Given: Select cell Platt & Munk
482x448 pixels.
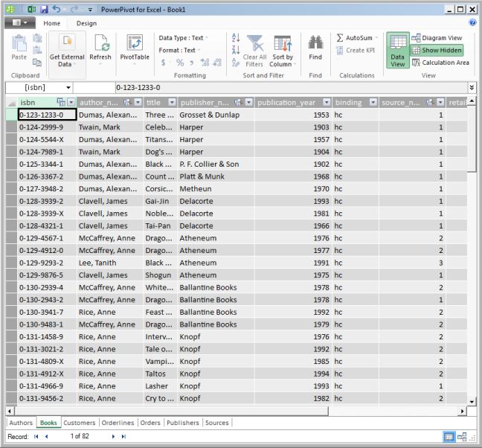Looking at the screenshot, I should click(216, 176).
